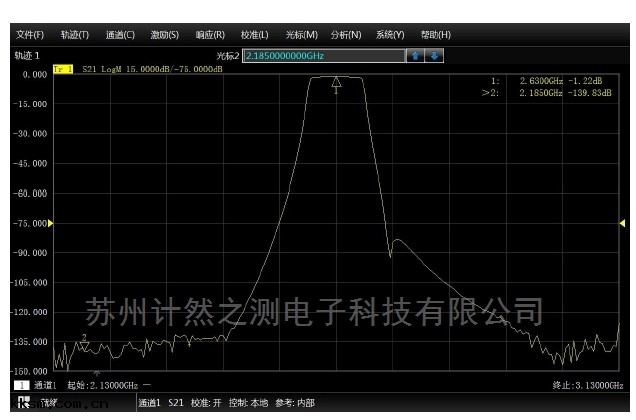
Task: Open the 文件(F) menu
Action: tap(30, 35)
